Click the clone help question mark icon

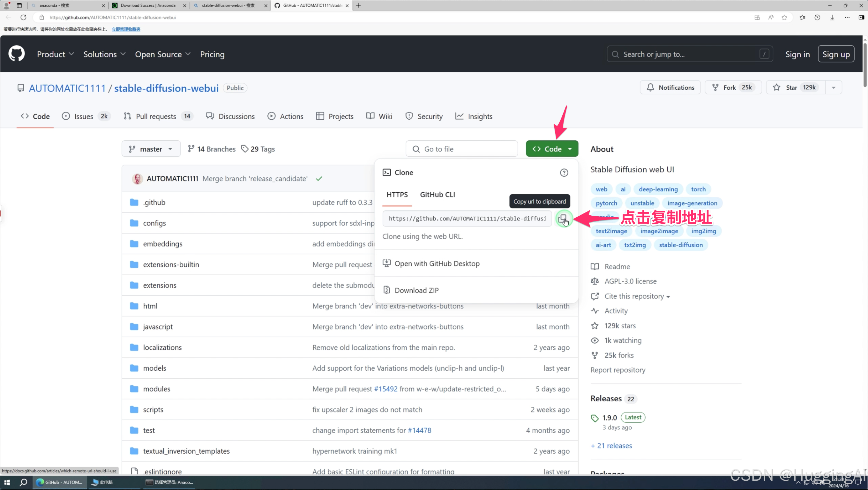click(564, 173)
